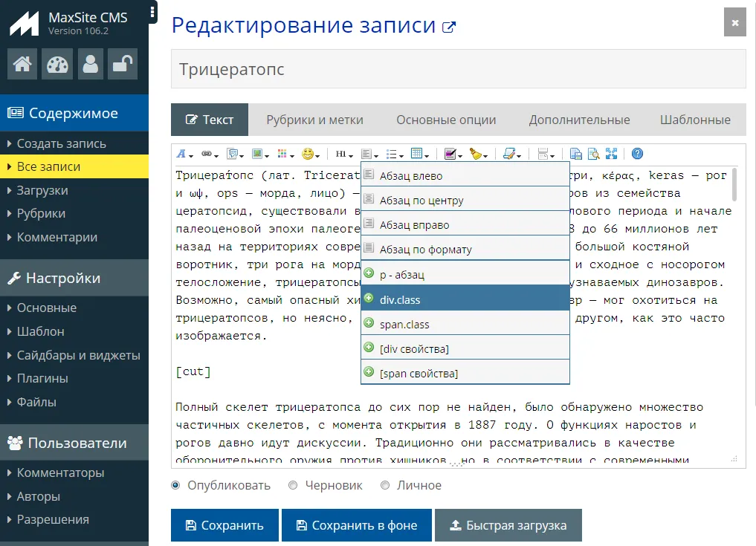
Task: Open post in new window icon
Action: [448, 27]
